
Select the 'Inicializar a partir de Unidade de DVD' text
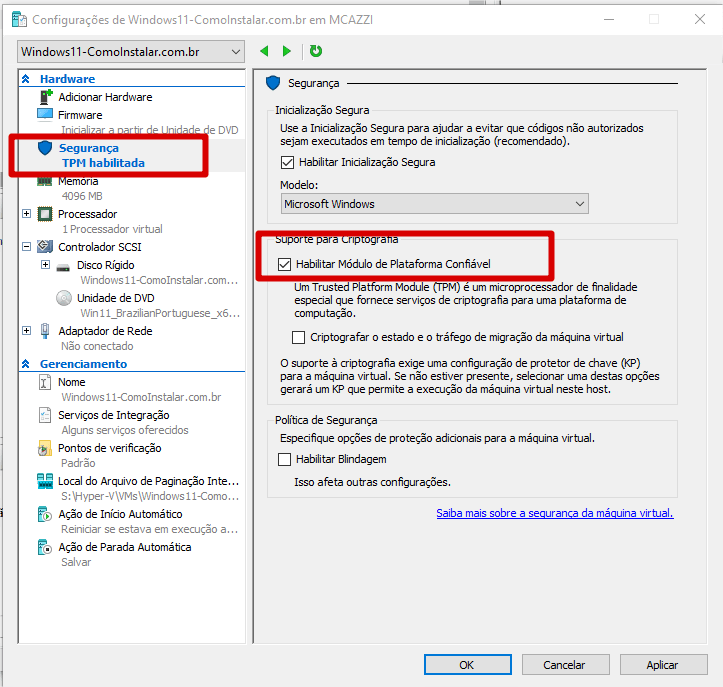click(x=150, y=130)
